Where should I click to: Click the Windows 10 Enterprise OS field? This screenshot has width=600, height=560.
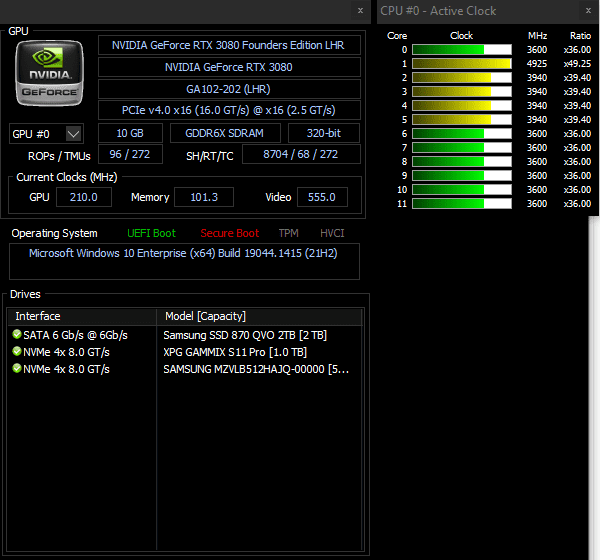[x=184, y=261]
